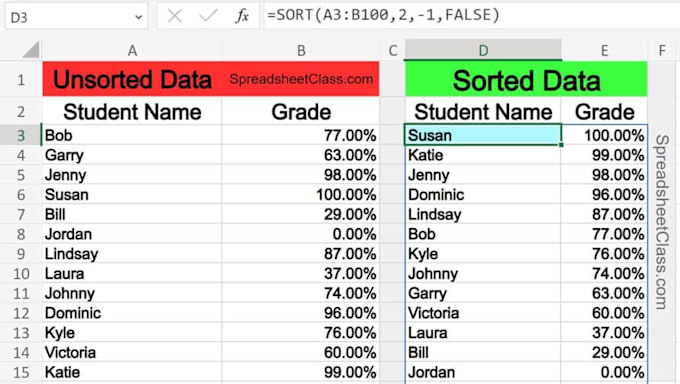Select cell D6 containing Dominic
This screenshot has width=680, height=384.
483,194
